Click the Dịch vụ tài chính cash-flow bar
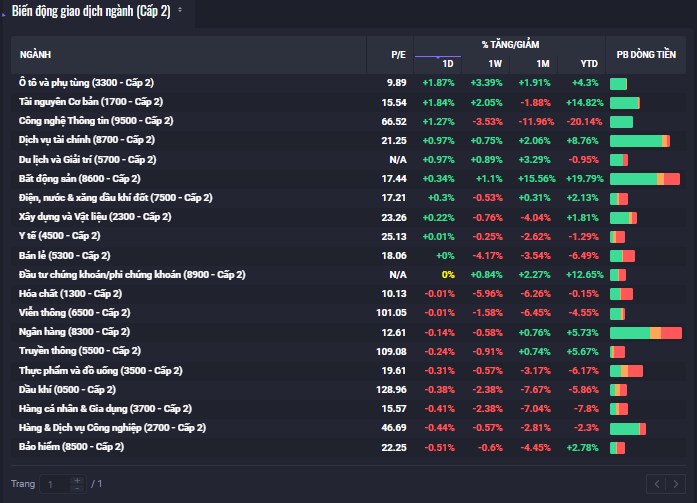The height and width of the screenshot is (503, 697). 639,140
